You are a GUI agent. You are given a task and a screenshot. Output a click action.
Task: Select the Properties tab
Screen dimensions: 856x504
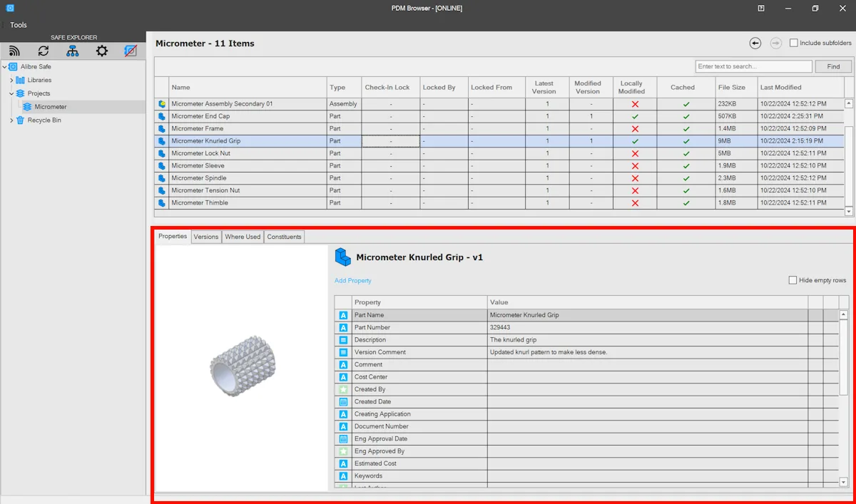pyautogui.click(x=173, y=237)
